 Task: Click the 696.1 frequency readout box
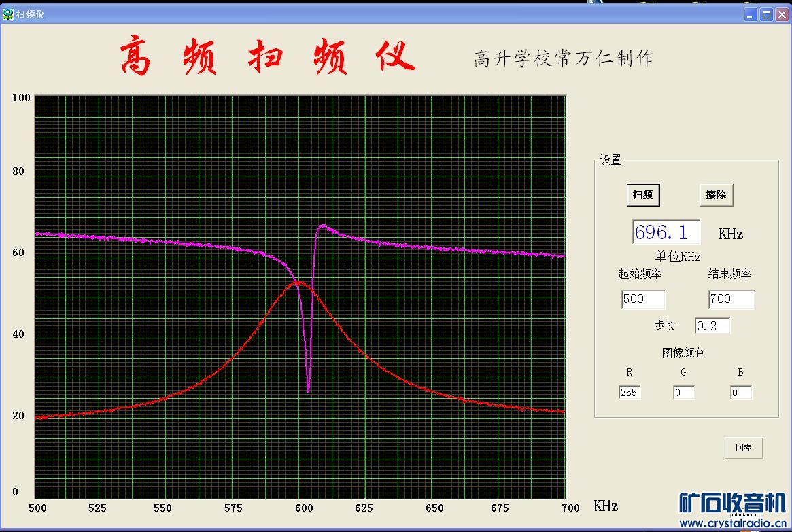[666, 232]
